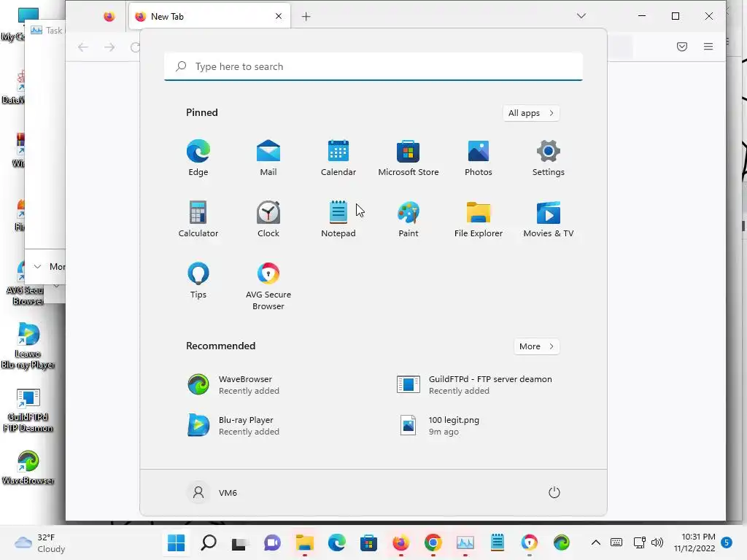Switch to Firefox on taskbar
747x560 pixels.
click(400, 542)
